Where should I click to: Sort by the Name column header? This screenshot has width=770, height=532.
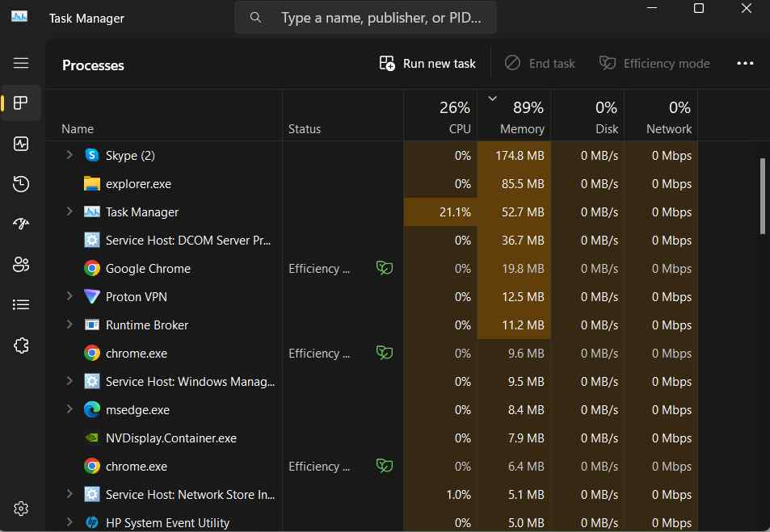click(78, 129)
